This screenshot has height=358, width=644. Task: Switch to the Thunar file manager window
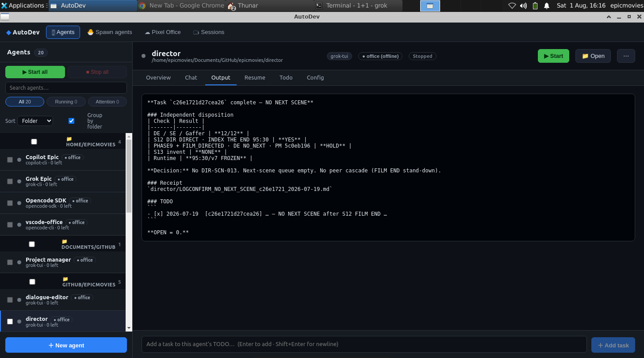click(270, 5)
